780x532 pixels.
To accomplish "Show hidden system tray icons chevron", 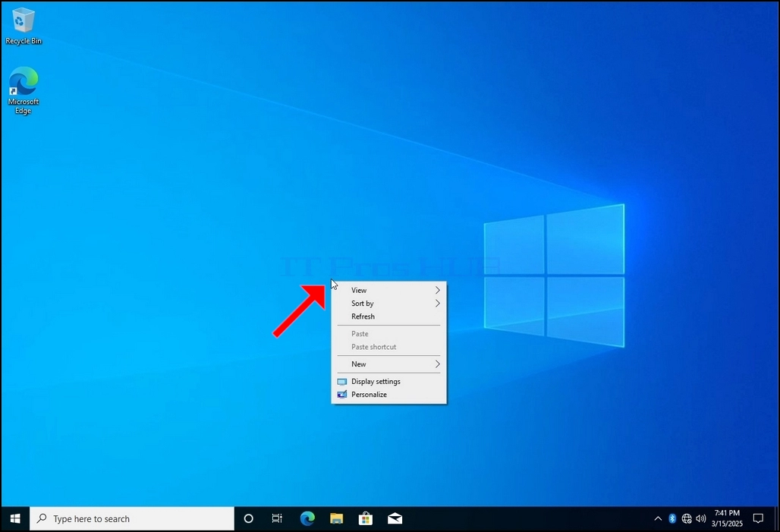I will pyautogui.click(x=658, y=518).
